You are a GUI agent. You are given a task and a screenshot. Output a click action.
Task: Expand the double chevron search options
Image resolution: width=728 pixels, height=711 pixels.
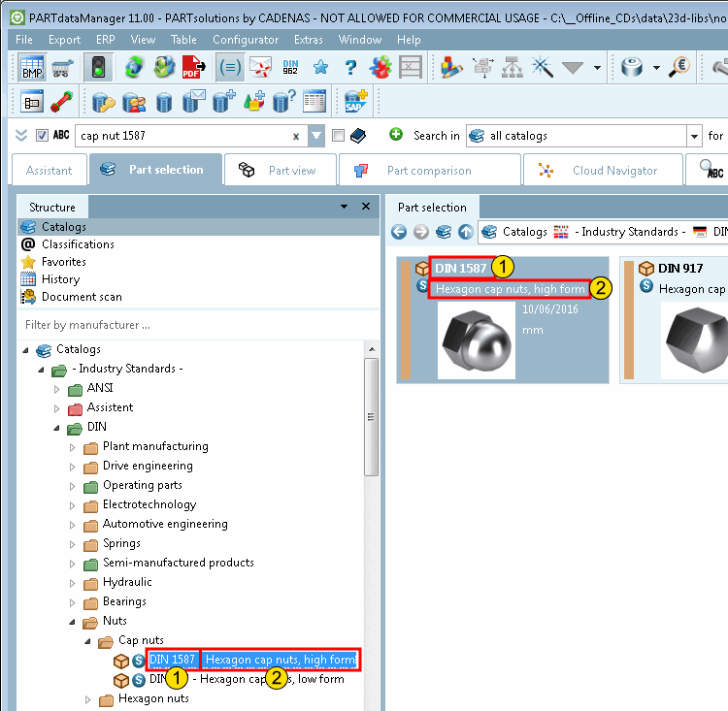21,136
